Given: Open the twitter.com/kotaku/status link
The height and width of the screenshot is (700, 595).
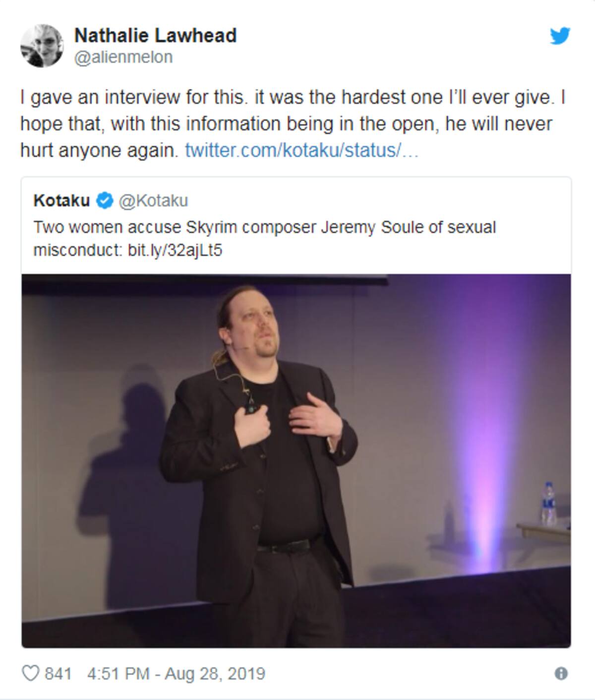Looking at the screenshot, I should point(301,150).
